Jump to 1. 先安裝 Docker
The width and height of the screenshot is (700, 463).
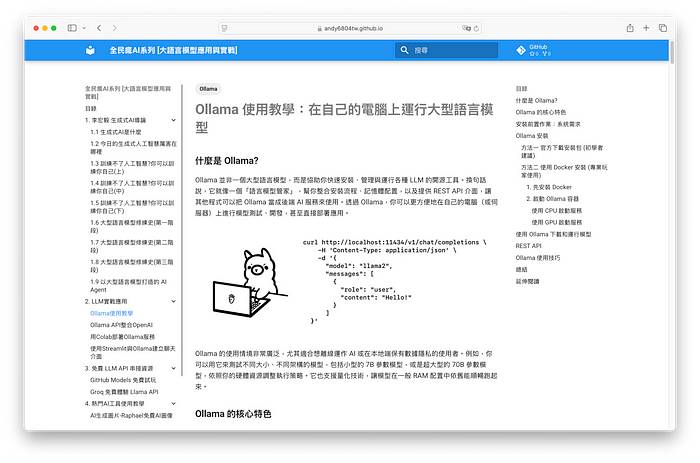coord(549,187)
